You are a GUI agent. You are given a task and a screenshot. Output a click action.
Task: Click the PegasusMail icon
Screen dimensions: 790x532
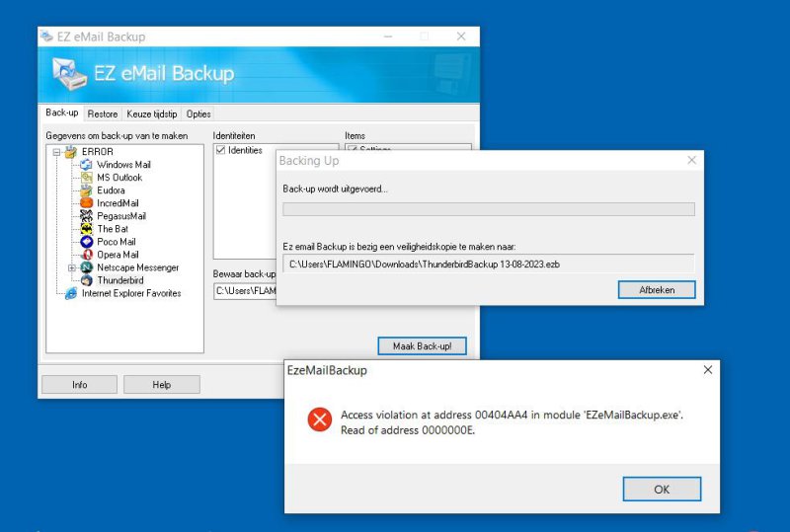[87, 216]
